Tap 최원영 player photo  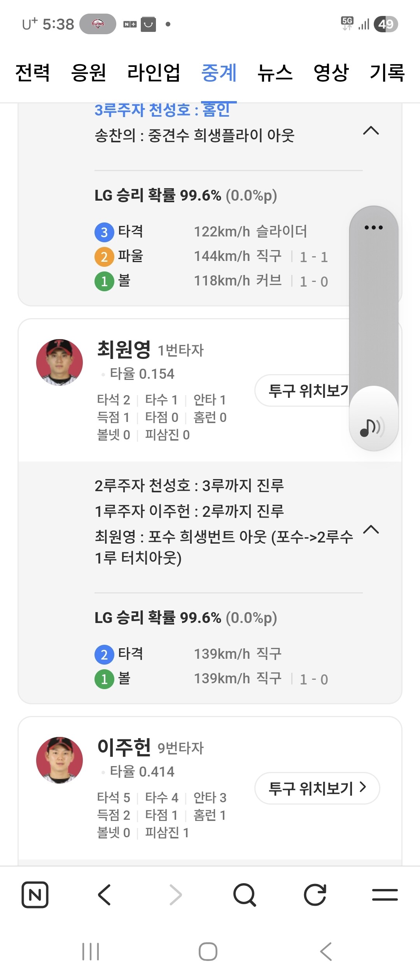click(x=59, y=362)
